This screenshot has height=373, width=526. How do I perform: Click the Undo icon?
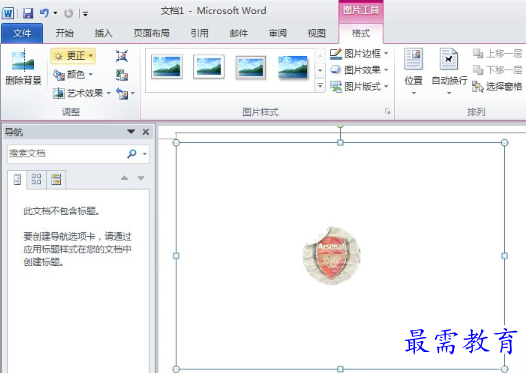coord(44,13)
